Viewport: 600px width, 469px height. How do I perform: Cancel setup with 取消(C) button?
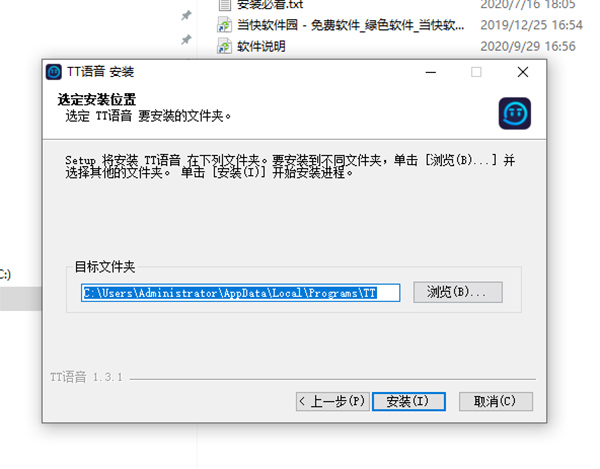496,402
